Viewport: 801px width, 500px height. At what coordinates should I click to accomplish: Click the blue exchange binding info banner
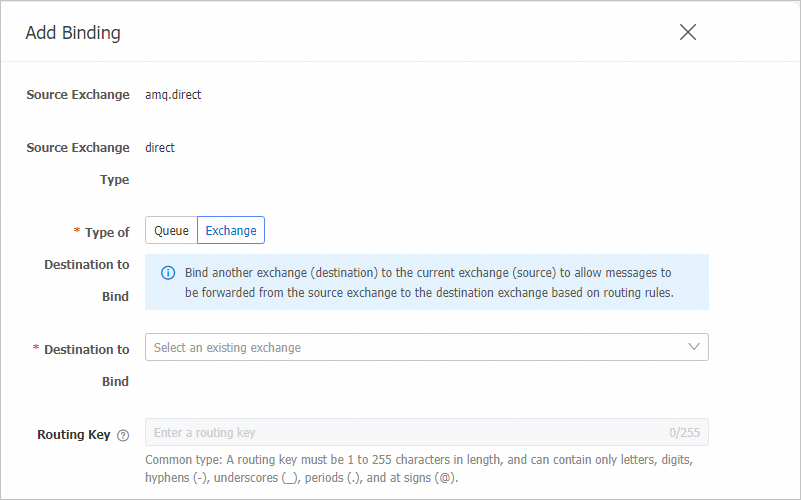point(430,282)
